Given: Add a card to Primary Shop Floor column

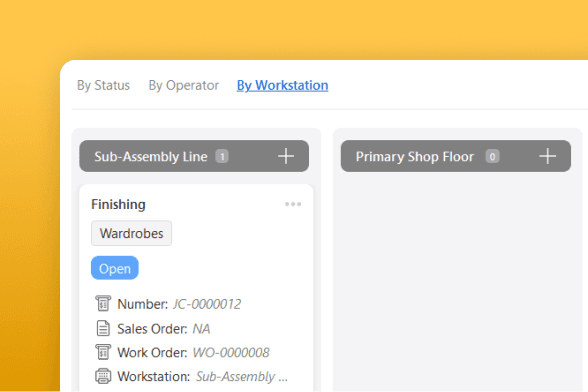Looking at the screenshot, I should click(x=547, y=156).
